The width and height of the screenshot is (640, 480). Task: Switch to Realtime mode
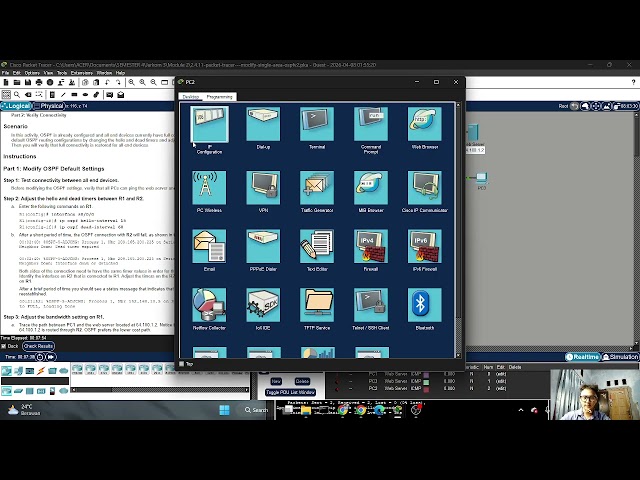pyautogui.click(x=583, y=357)
